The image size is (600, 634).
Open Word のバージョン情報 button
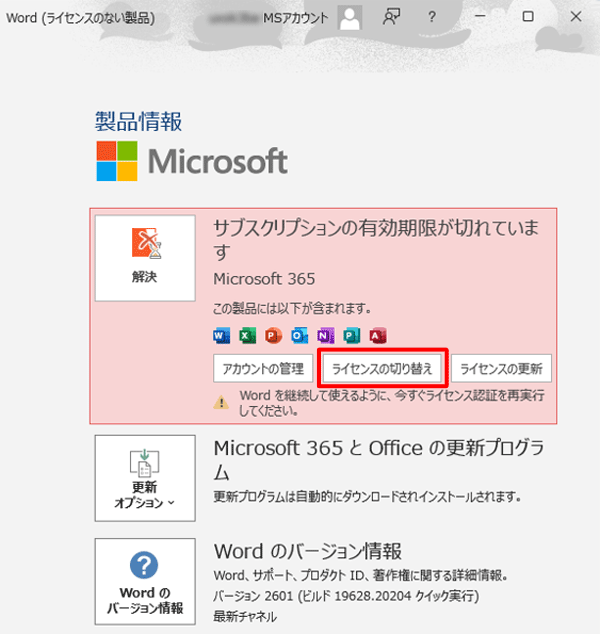144,580
